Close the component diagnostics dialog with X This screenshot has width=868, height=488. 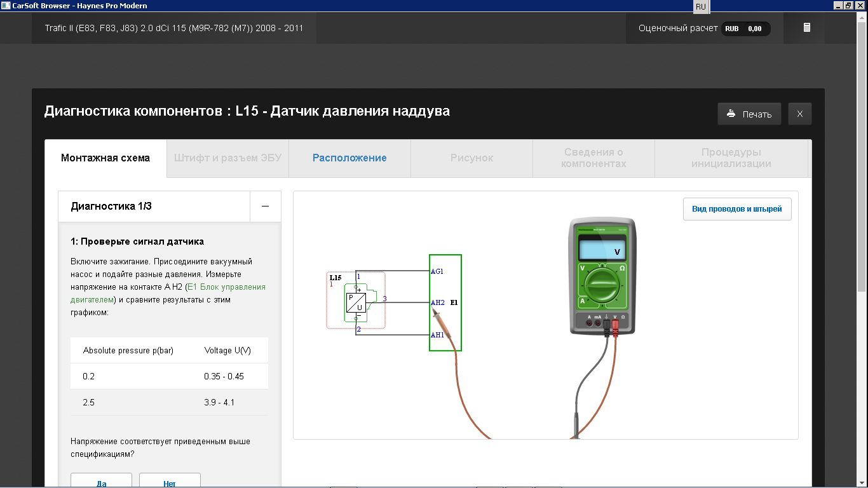[x=800, y=114]
